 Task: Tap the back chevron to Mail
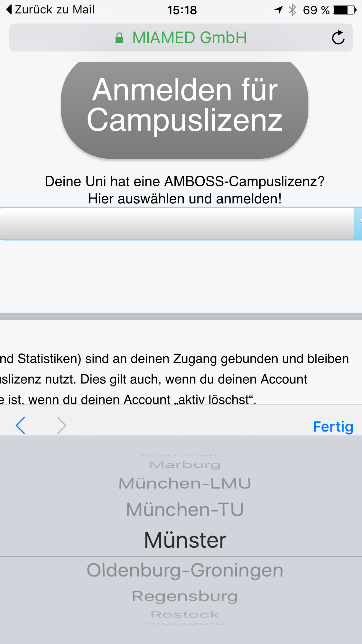click(9, 10)
